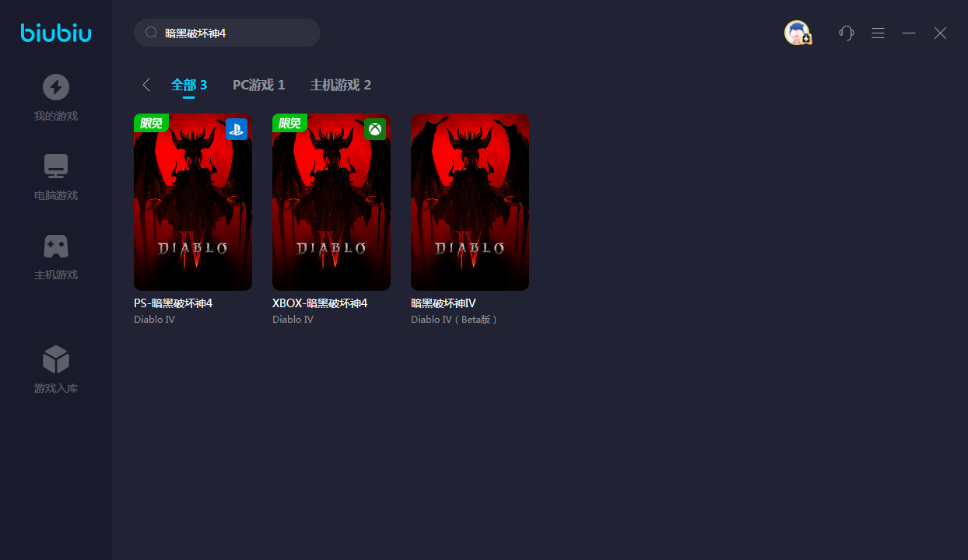
Task: Click 限免 tag on PS-暗黑破坏神4 card
Action: [x=151, y=123]
